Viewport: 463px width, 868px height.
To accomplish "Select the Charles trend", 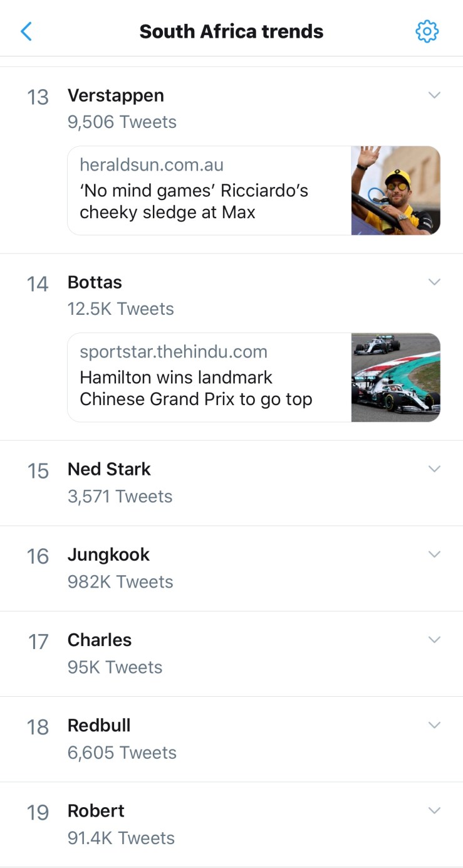I will click(x=100, y=640).
